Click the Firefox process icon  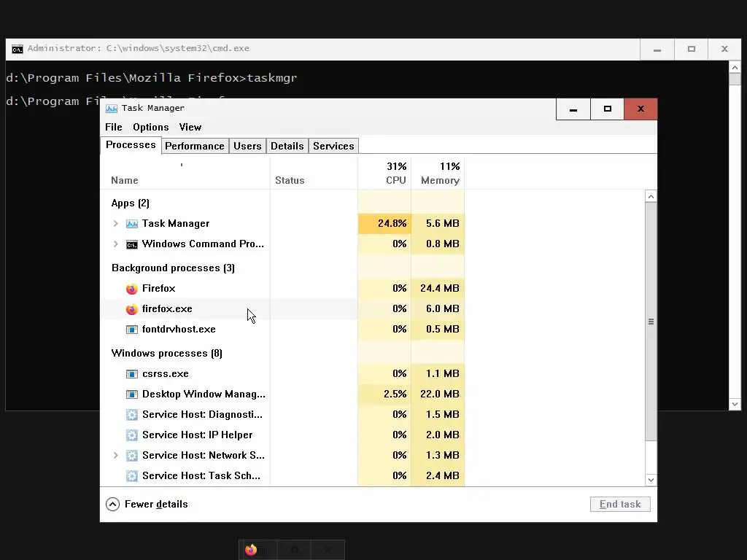(x=132, y=289)
